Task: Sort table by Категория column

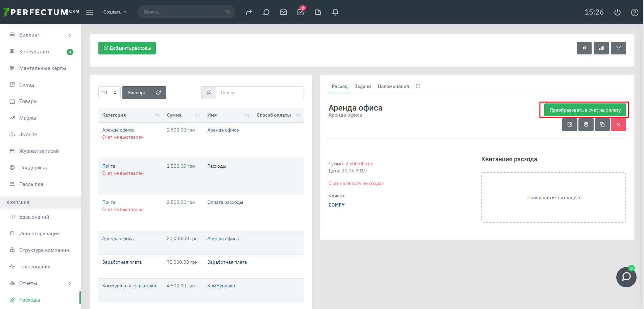Action: pyautogui.click(x=130, y=115)
